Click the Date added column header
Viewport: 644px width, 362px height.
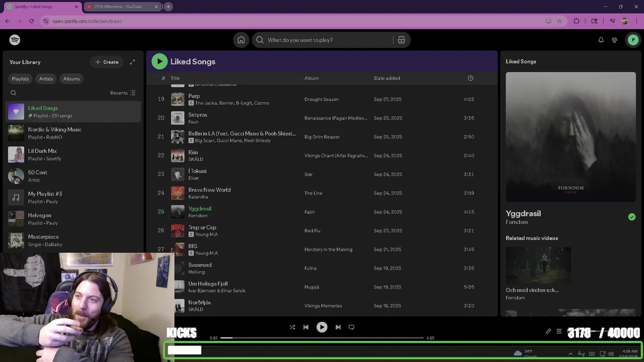[387, 78]
